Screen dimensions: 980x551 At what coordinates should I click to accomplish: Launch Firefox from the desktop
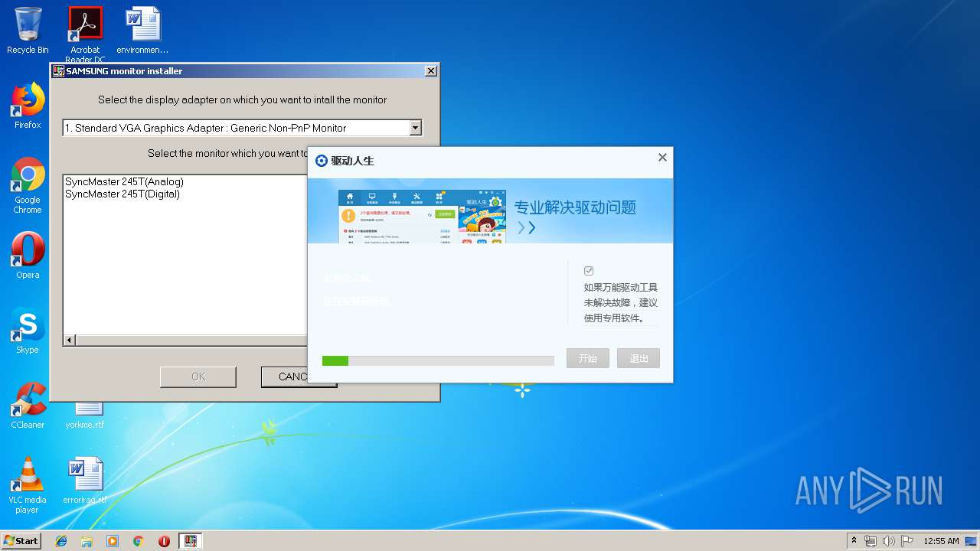pyautogui.click(x=28, y=106)
